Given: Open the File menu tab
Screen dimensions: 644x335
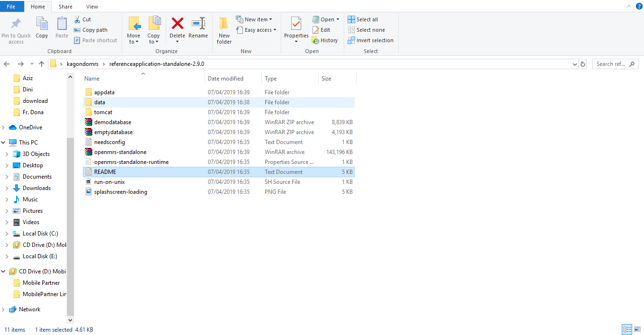Looking at the screenshot, I should point(11,6).
